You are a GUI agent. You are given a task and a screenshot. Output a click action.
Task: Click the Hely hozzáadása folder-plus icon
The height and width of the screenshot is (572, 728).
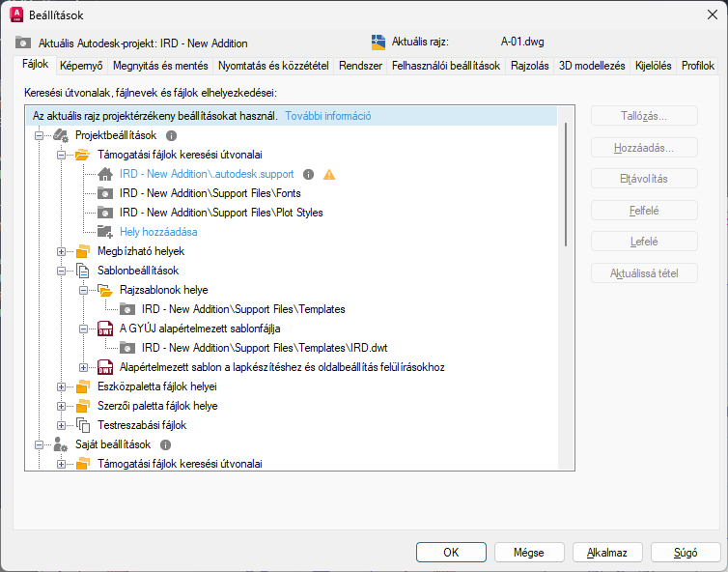tap(106, 232)
